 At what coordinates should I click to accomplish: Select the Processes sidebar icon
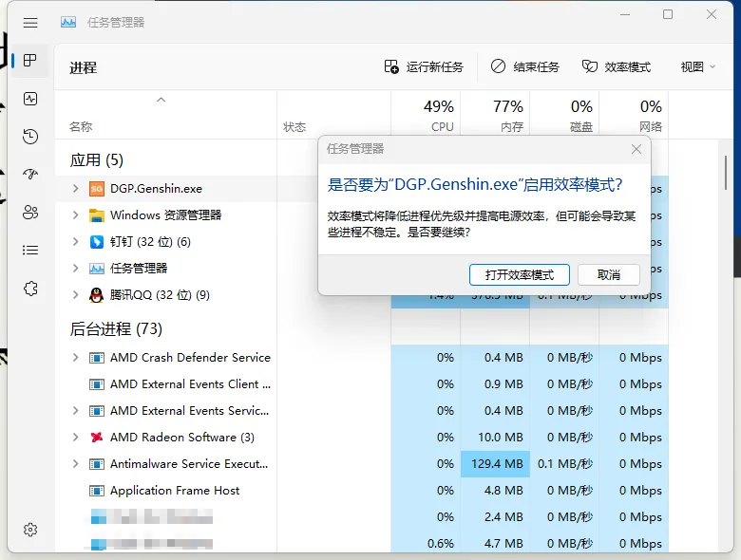[30, 61]
